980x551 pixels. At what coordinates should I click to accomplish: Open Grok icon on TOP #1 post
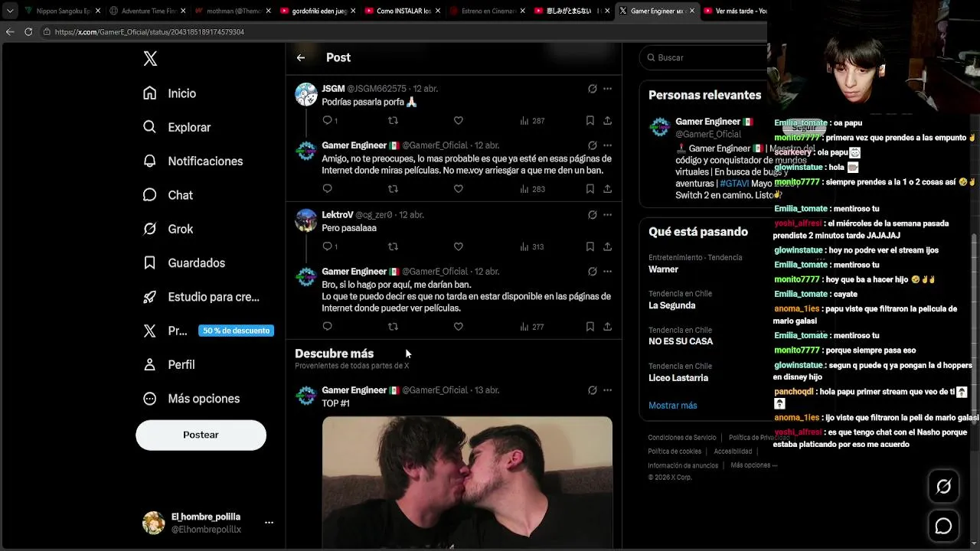(x=593, y=390)
